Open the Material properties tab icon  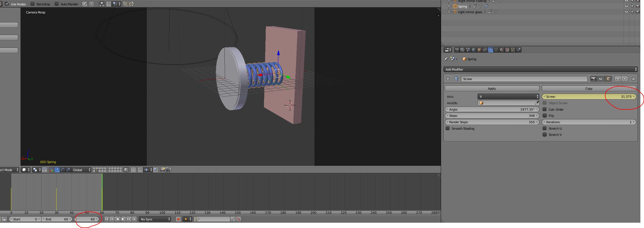[x=502, y=50]
